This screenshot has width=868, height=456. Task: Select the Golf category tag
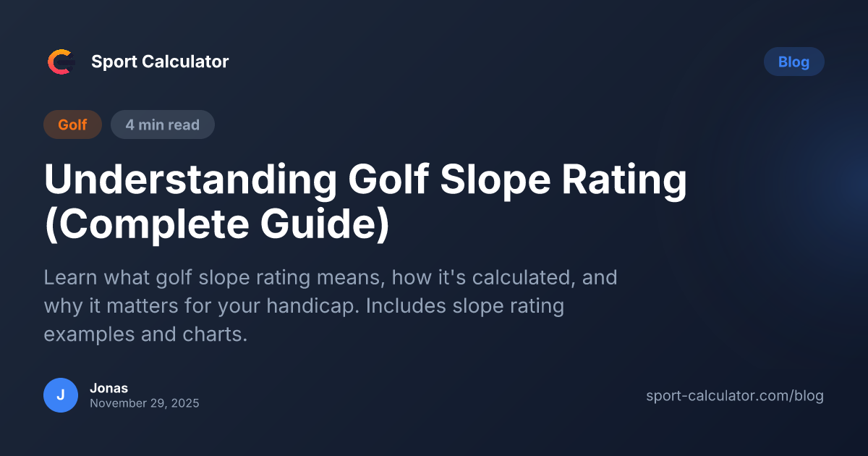(x=72, y=124)
